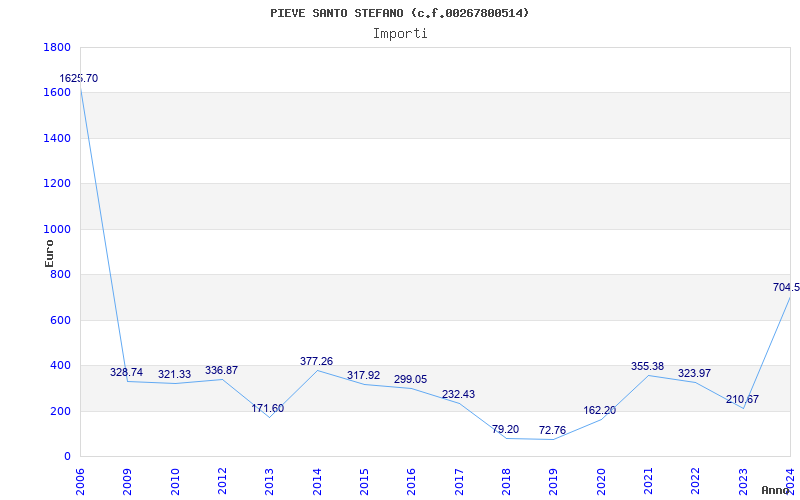Click the x-axis year 2010
Image resolution: width=800 pixels, height=500 pixels.
[175, 482]
